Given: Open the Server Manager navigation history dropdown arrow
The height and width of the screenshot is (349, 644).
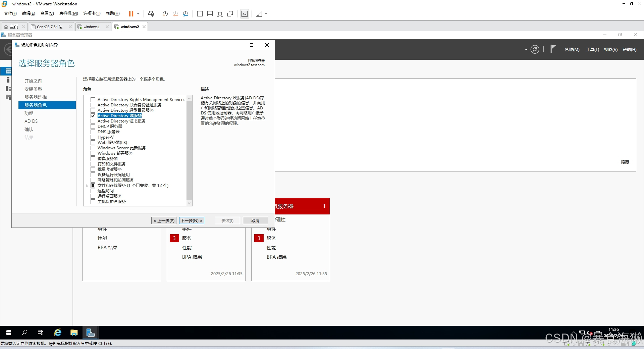Looking at the screenshot, I should click(x=526, y=50).
